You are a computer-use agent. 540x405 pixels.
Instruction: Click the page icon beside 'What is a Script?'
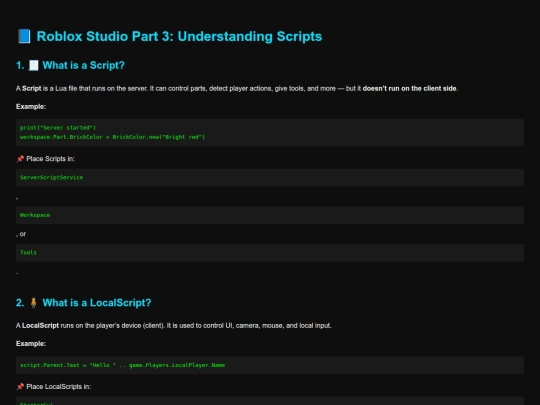(x=33, y=65)
